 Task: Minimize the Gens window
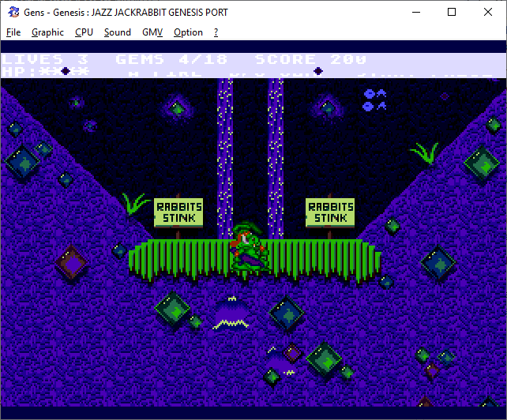pyautogui.click(x=416, y=12)
